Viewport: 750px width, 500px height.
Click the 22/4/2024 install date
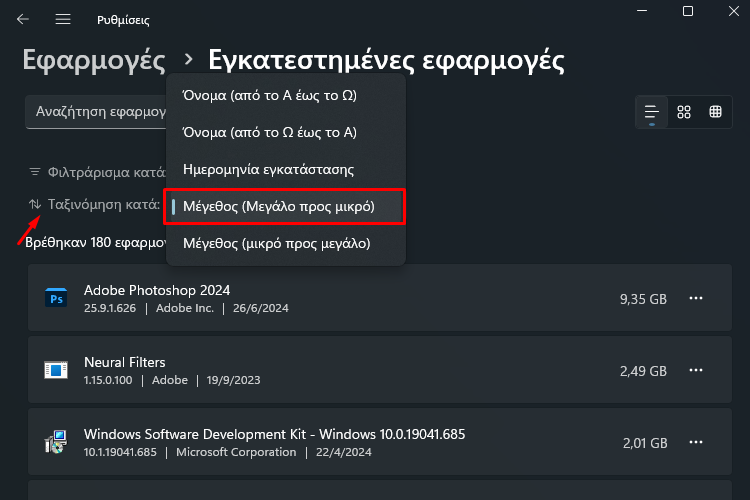click(343, 452)
